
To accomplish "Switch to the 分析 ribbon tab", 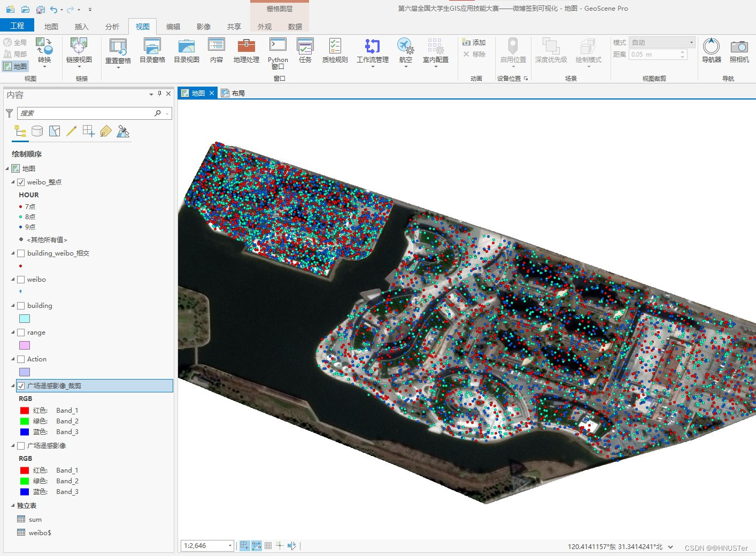I will pos(112,27).
